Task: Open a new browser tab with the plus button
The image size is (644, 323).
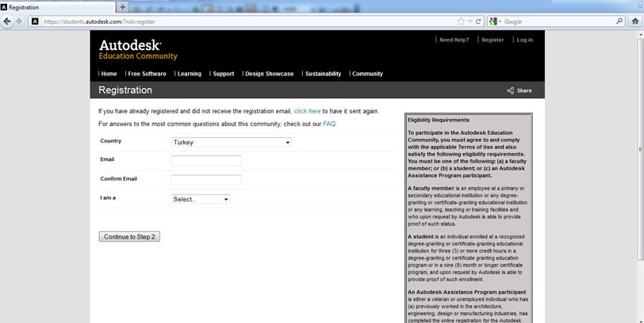Action: [122, 6]
